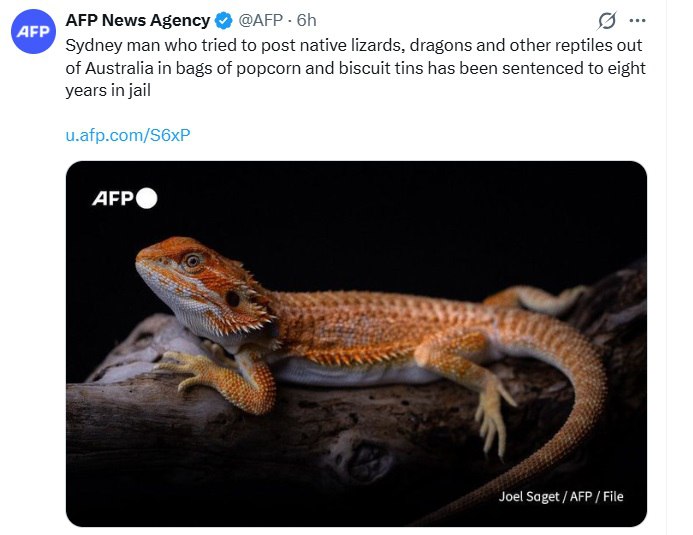This screenshot has width=693, height=535.
Task: Click the white AFP logo on the photo
Action: click(x=113, y=198)
